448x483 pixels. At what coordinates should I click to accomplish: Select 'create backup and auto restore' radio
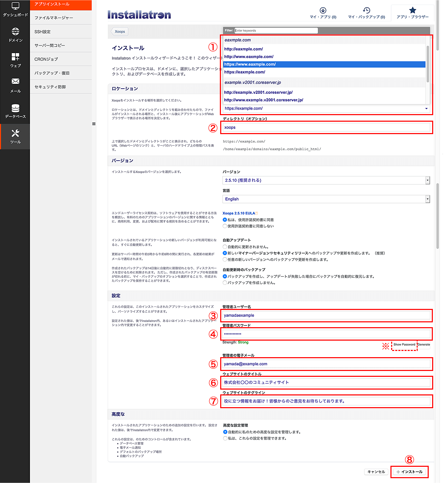(x=225, y=276)
